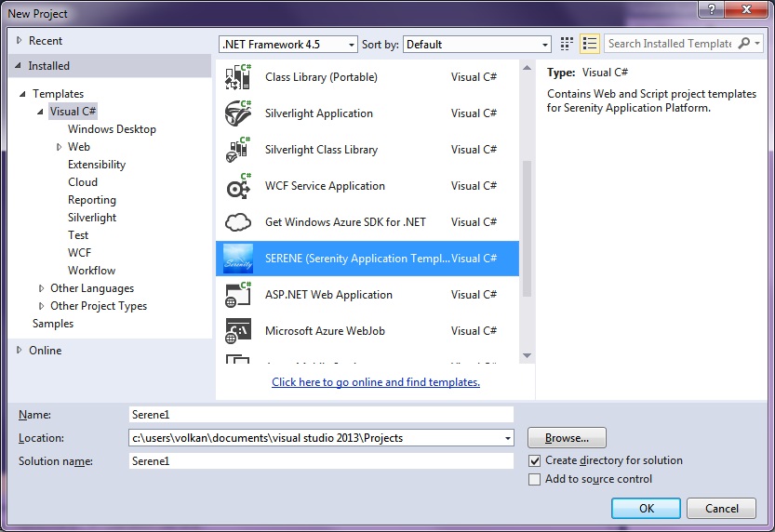
Task: Expand Other Languages node arrow
Action: 41,288
